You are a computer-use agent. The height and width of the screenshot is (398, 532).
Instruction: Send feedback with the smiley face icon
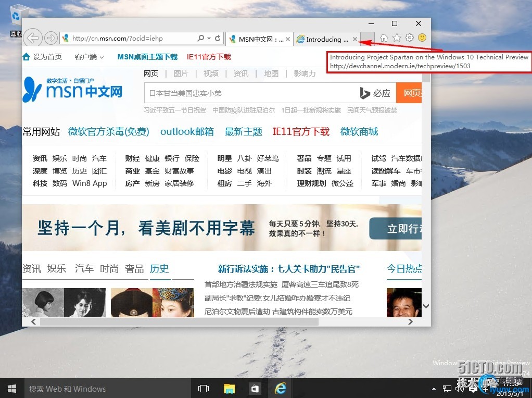click(422, 38)
